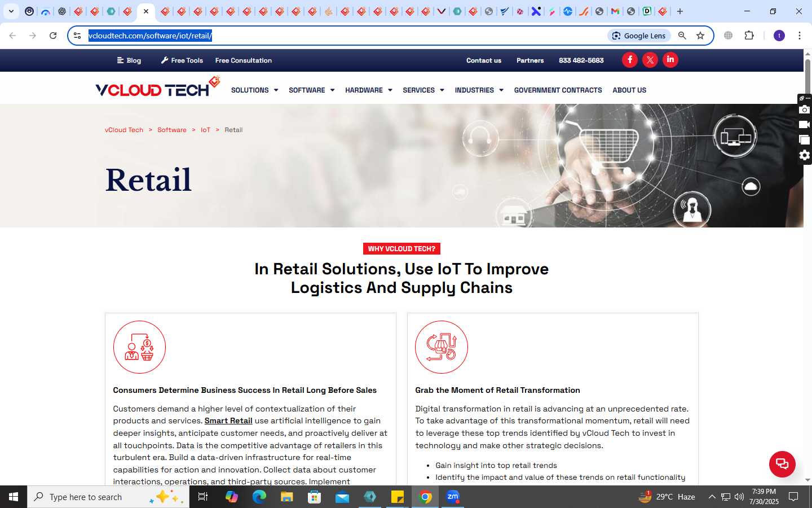The image size is (812, 508).
Task: Bookmark this page with the star icon
Action: (700, 36)
